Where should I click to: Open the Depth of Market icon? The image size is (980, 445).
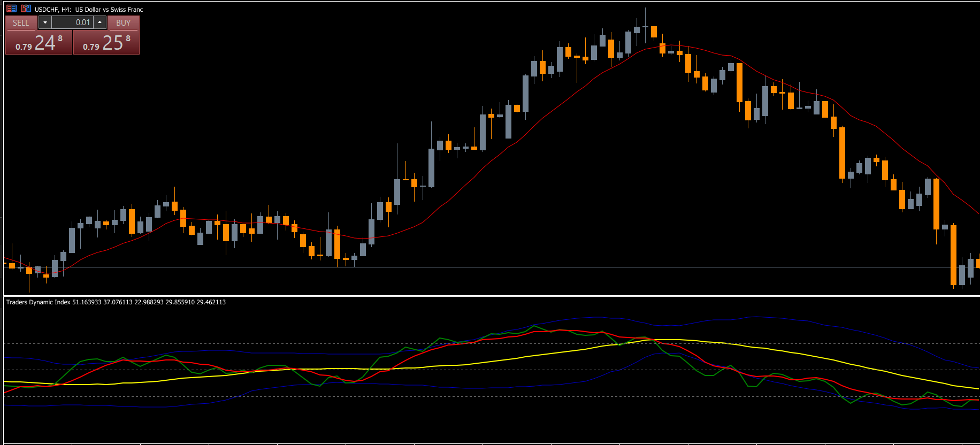click(26, 9)
